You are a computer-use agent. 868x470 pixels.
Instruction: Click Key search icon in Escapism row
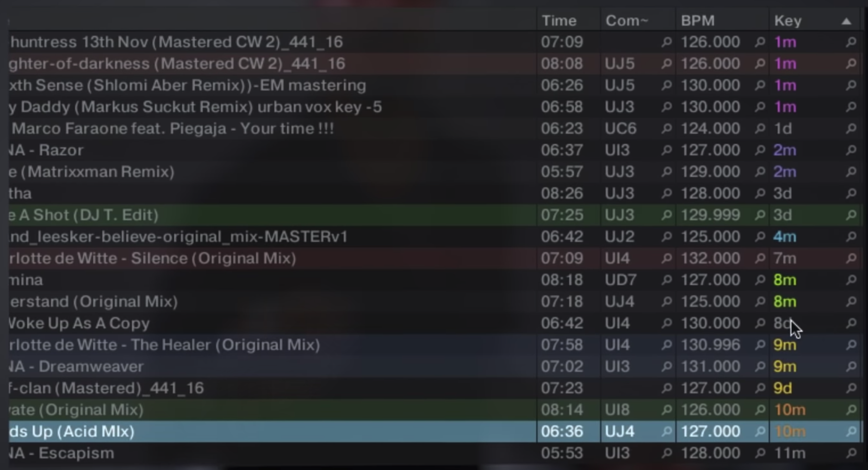point(850,453)
